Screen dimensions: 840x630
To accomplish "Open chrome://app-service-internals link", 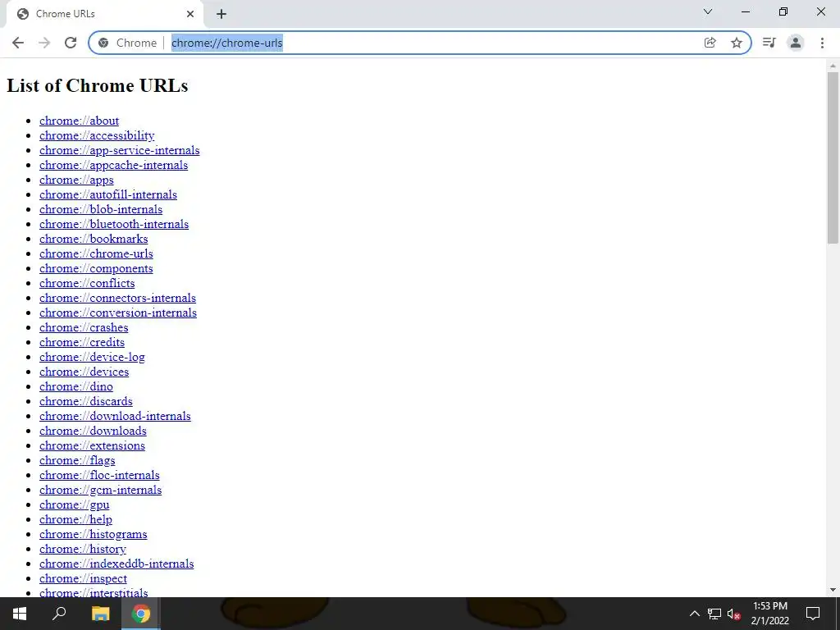I will tap(120, 150).
